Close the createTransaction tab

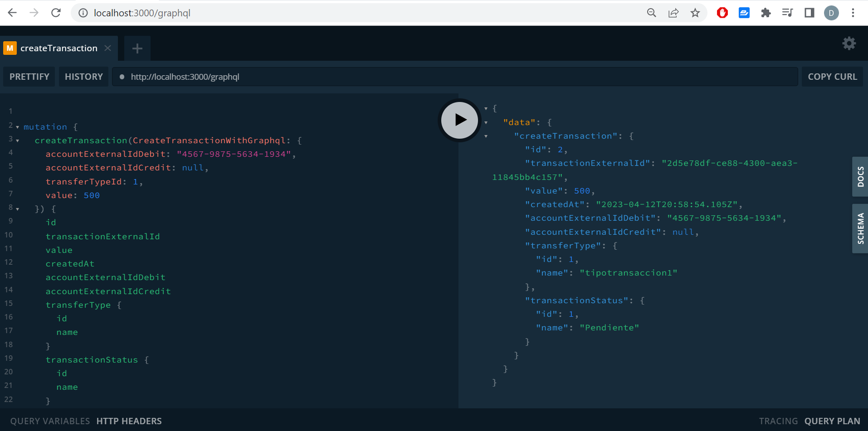pyautogui.click(x=107, y=48)
